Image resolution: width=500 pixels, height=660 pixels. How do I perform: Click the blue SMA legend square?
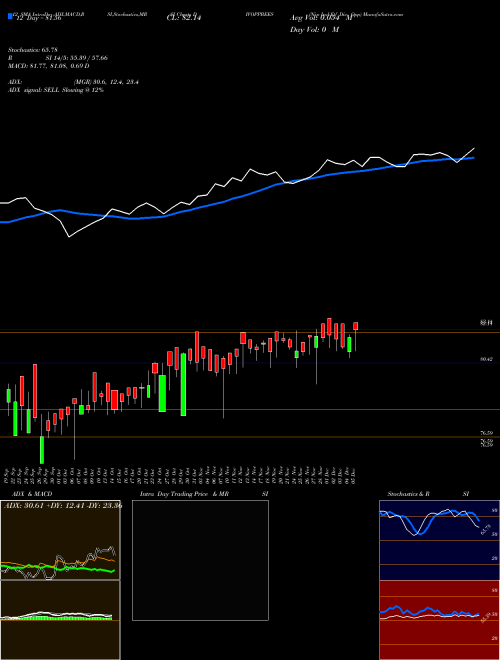[x=10, y=16]
